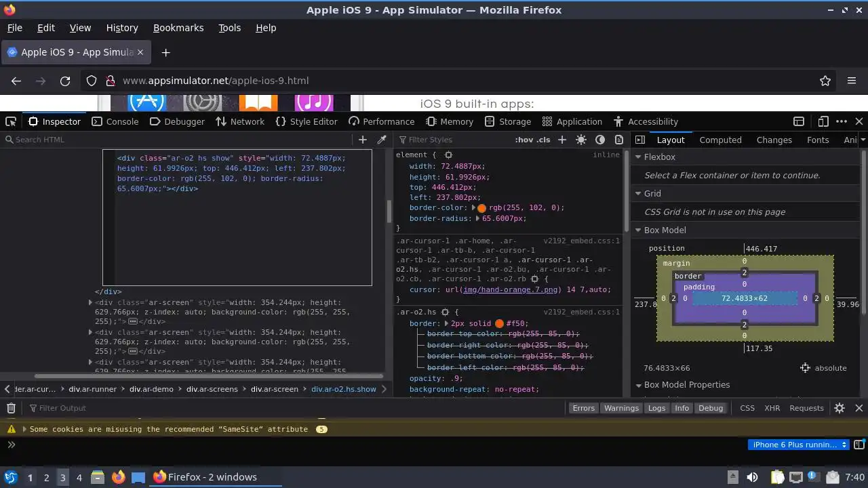Switch to the Changes tab
Image resolution: width=868 pixels, height=488 pixels.
[x=774, y=140]
